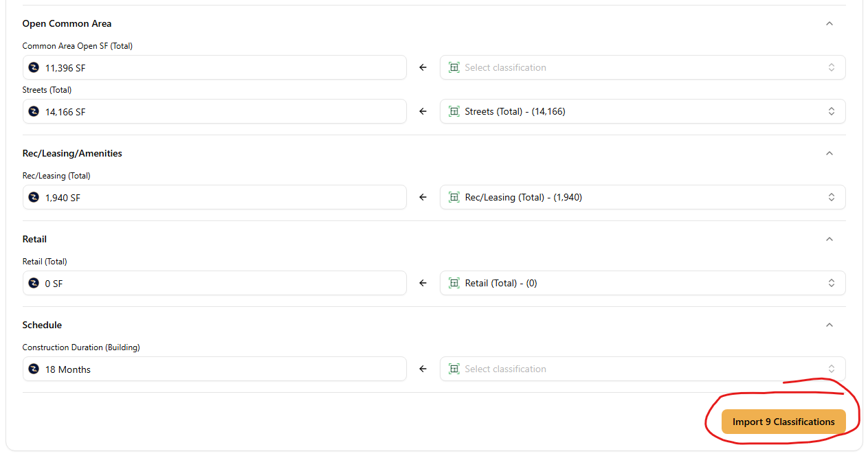Click the left arrow icon beside Streets (Total)
Image resolution: width=868 pixels, height=458 pixels.
tap(423, 111)
